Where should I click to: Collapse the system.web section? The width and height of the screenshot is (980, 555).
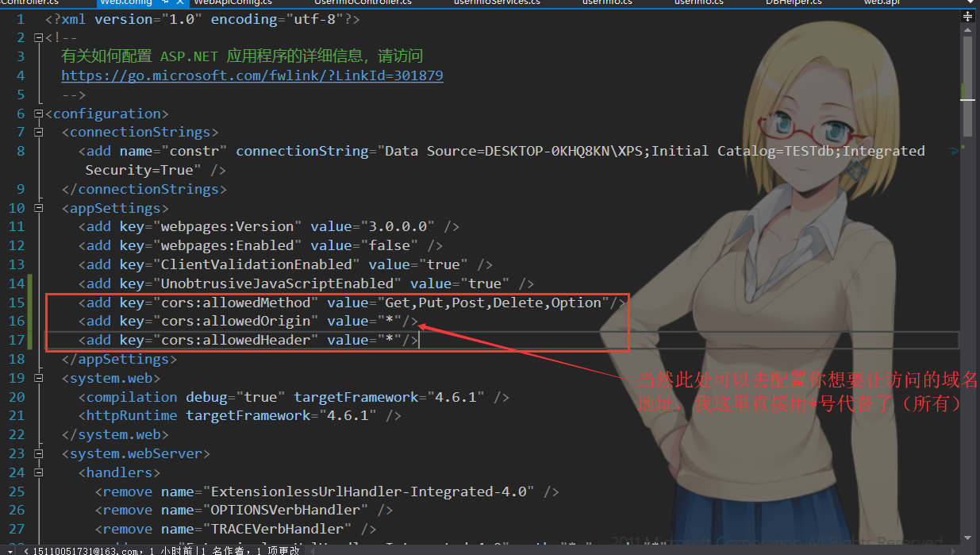tap(39, 378)
